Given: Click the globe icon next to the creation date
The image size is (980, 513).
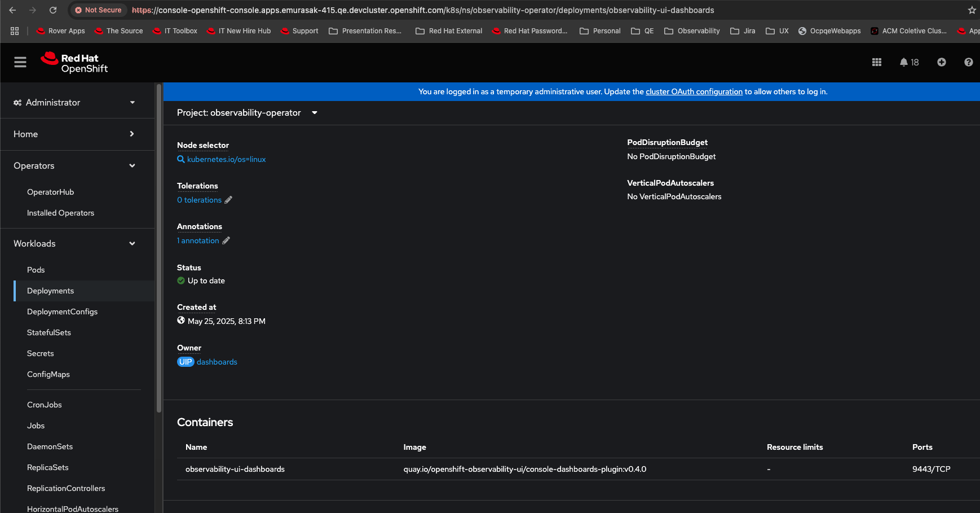Looking at the screenshot, I should [181, 321].
